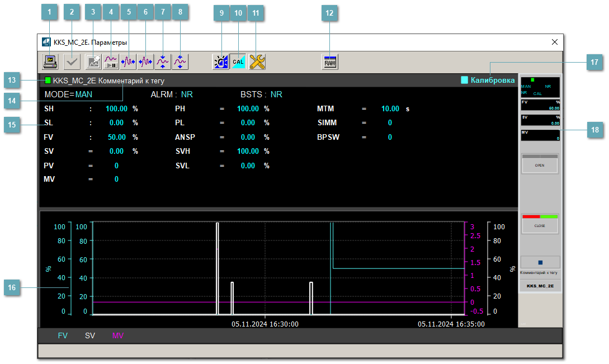The height and width of the screenshot is (364, 609).
Task: Expand the trend vertical scale
Action: 180,62
